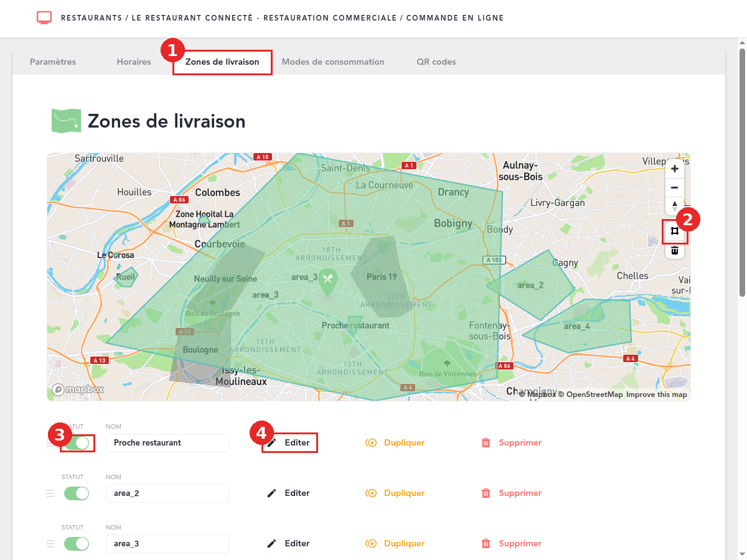Grab the drag handle for area_2 row
The image size is (747, 560).
50,493
